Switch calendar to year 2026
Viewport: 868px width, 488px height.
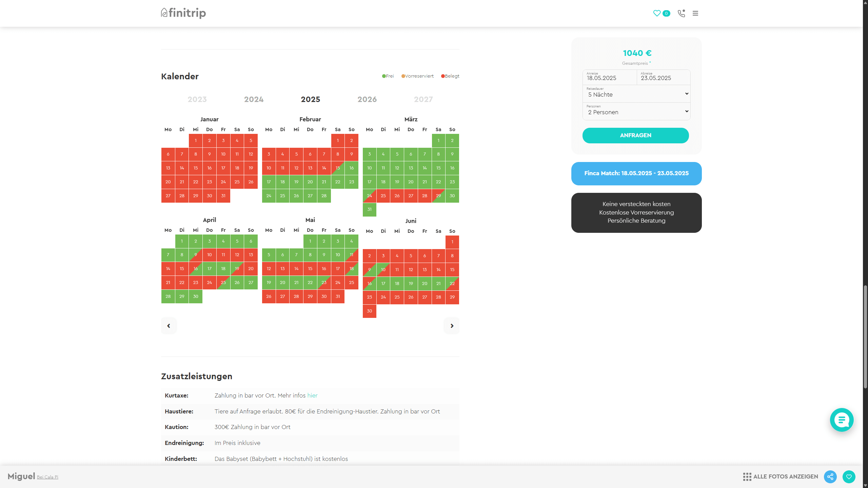[x=367, y=99]
